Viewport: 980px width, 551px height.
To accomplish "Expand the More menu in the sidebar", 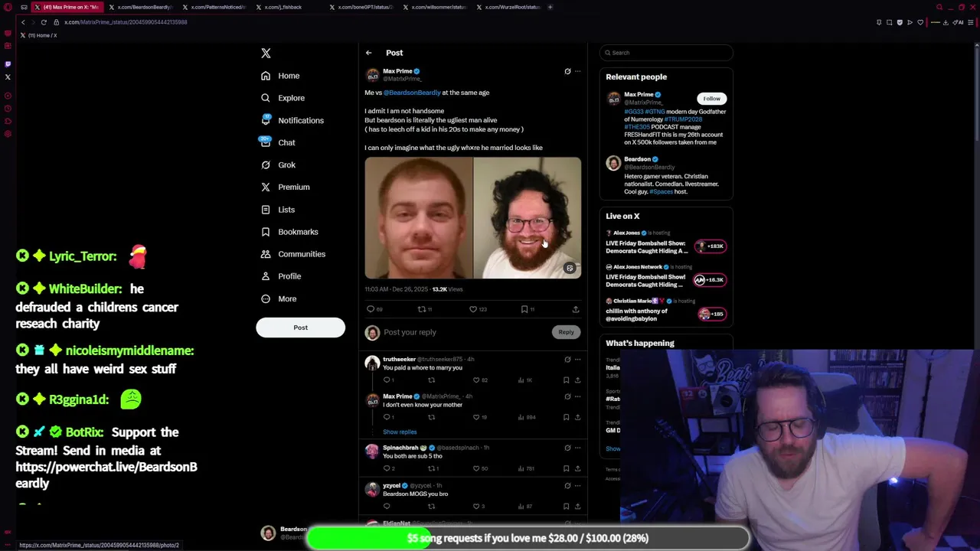I will [279, 298].
